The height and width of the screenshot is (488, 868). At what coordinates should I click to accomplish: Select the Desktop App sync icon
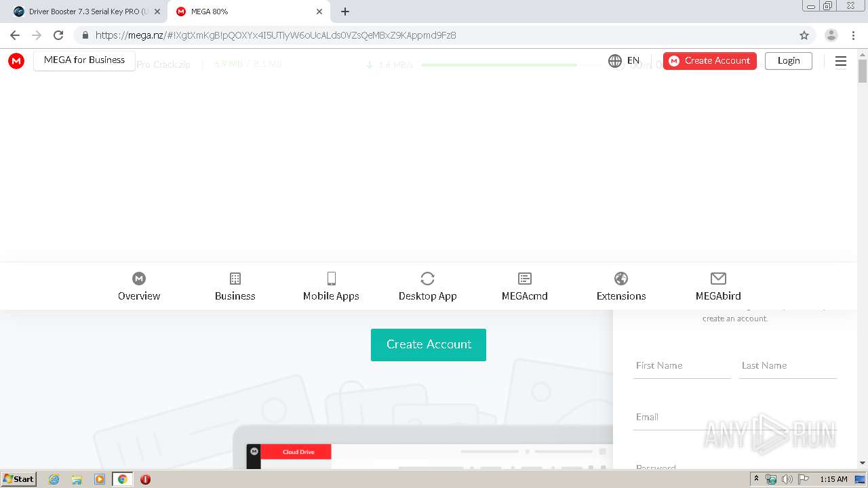(427, 279)
